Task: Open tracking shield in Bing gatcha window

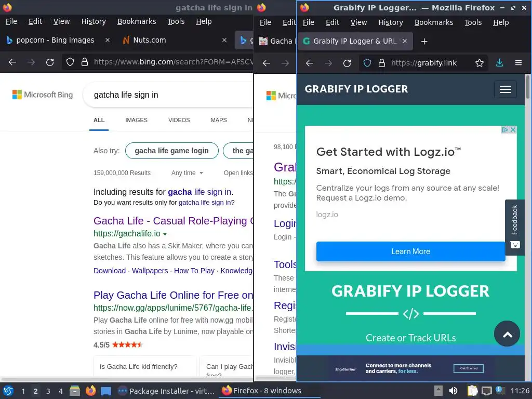Action: pyautogui.click(x=70, y=62)
